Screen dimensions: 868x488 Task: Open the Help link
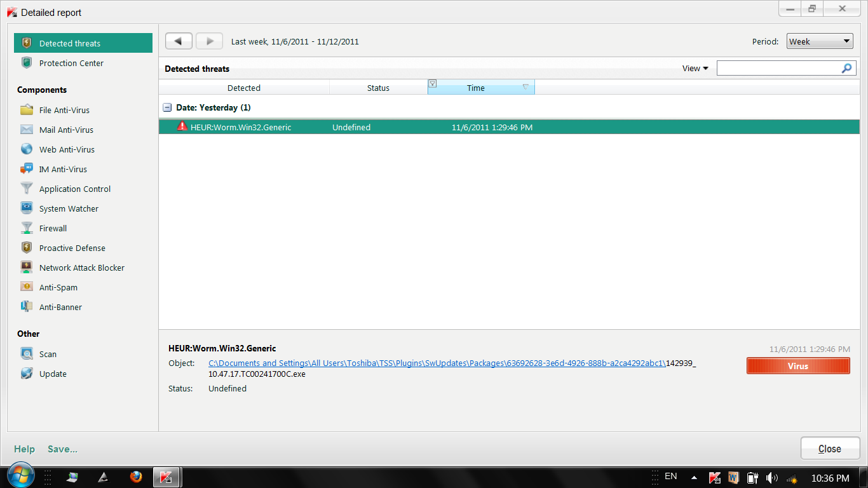(24, 449)
